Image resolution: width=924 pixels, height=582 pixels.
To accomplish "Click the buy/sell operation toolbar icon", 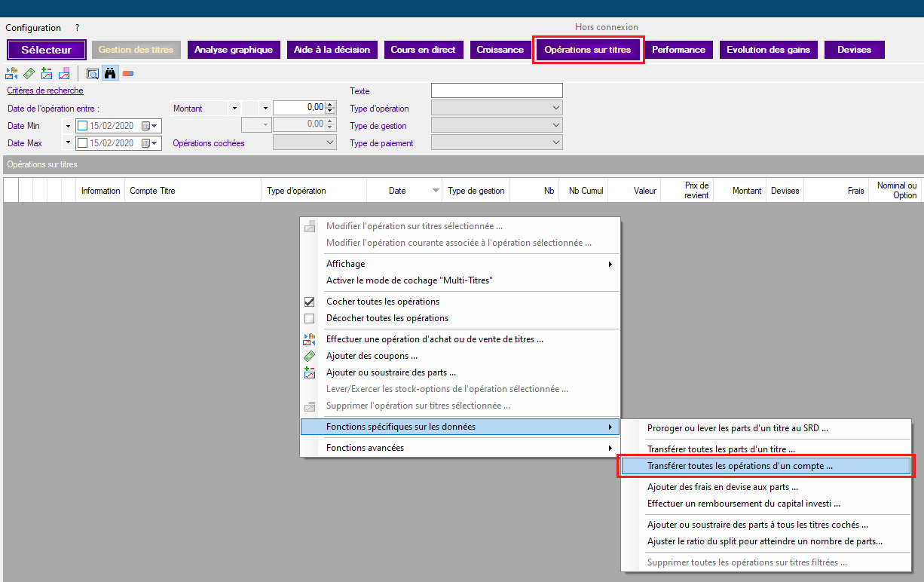I will (x=11, y=73).
